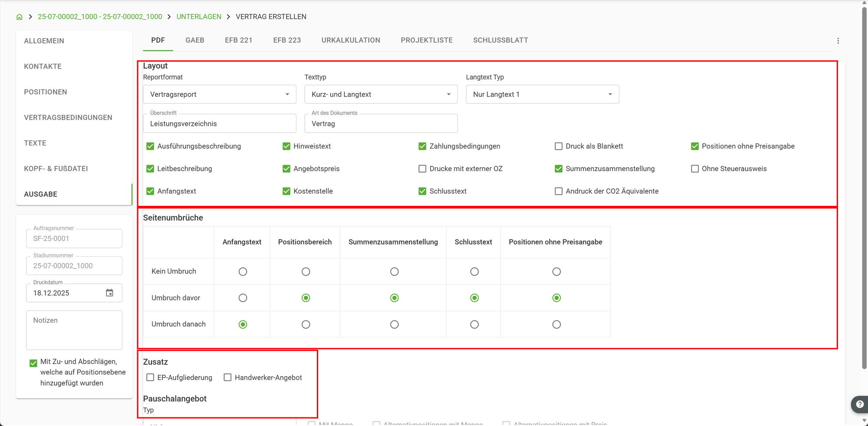Select Kein Umbruch for Summenzusammenstellung
This screenshot has width=868, height=426.
point(394,271)
